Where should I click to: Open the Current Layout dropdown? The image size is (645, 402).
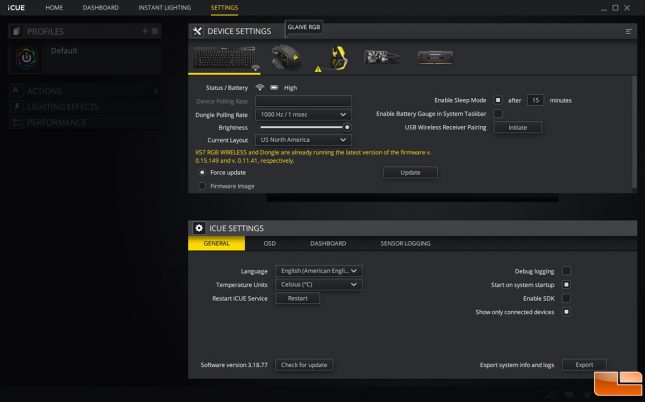point(303,140)
